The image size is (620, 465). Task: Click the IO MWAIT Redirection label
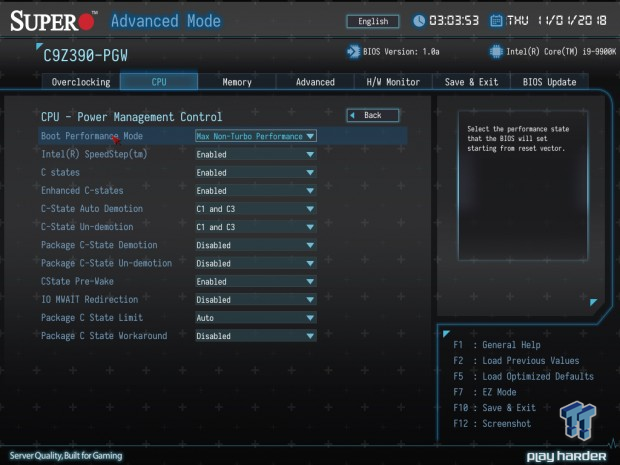tap(90, 300)
